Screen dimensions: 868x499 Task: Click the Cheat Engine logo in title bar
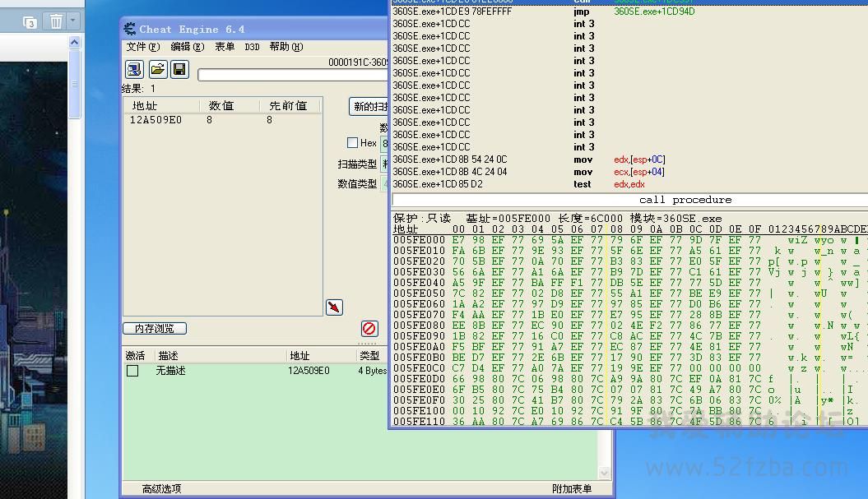pyautogui.click(x=130, y=30)
